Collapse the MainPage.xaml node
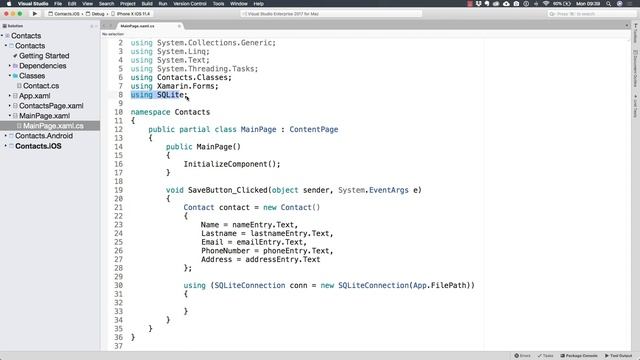Image resolution: width=640 pixels, height=360 pixels. coord(10,116)
